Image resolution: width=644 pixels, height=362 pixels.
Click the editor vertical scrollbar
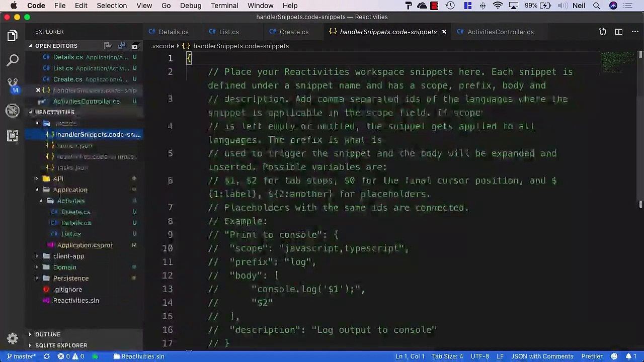click(640, 129)
